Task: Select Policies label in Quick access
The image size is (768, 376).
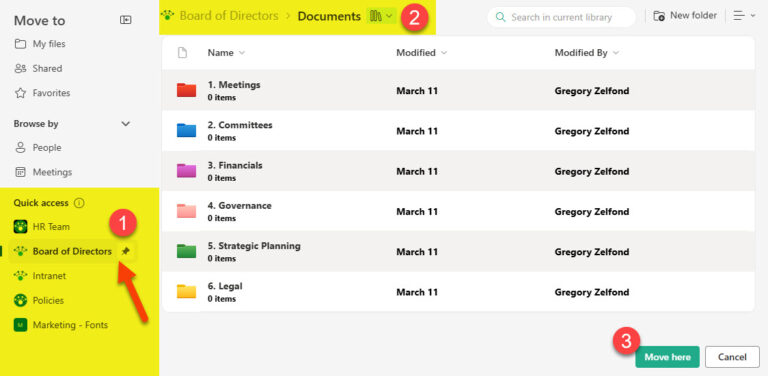Action: (x=48, y=300)
